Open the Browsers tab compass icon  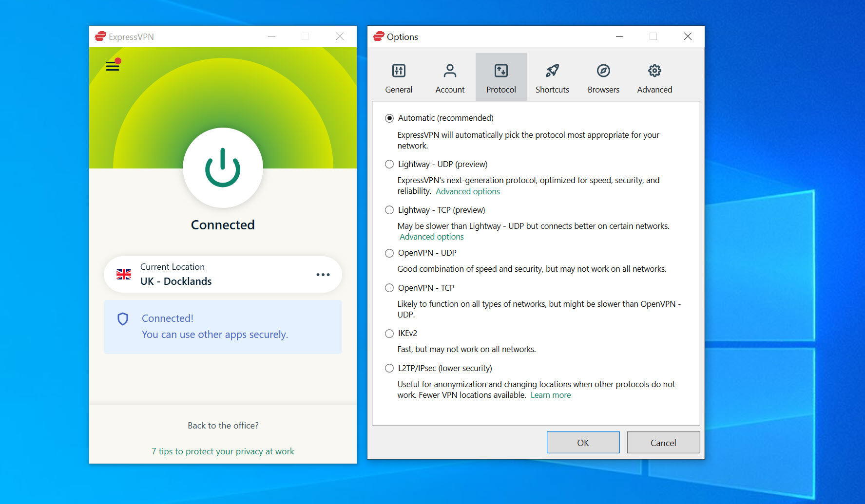[603, 71]
